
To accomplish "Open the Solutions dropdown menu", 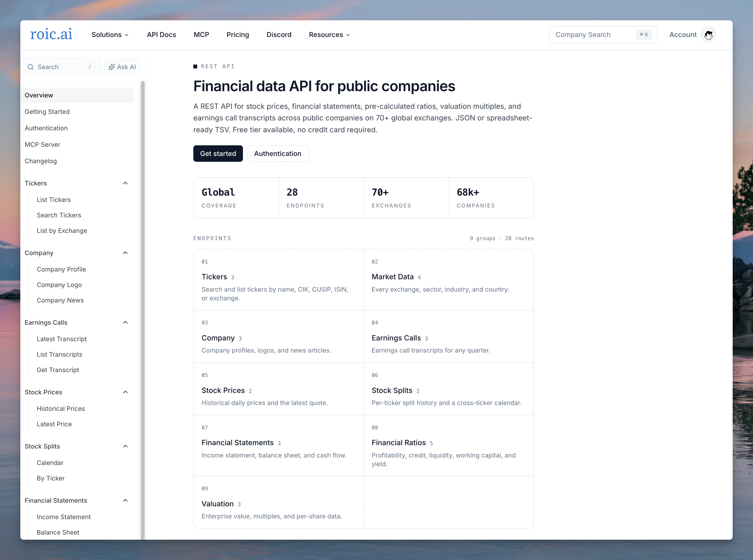I will pos(110,35).
